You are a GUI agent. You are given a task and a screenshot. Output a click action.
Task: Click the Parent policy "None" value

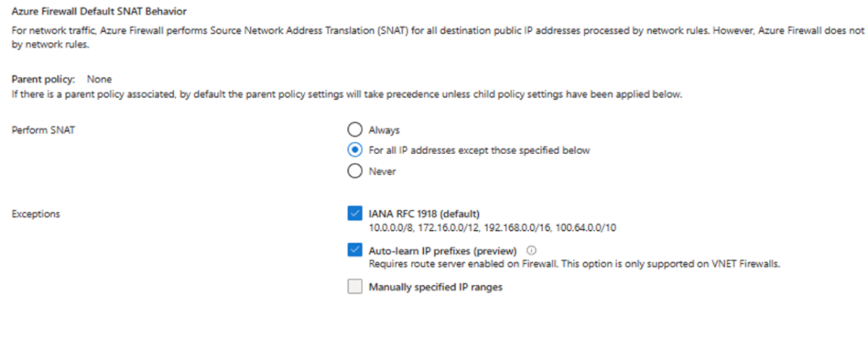pos(99,80)
